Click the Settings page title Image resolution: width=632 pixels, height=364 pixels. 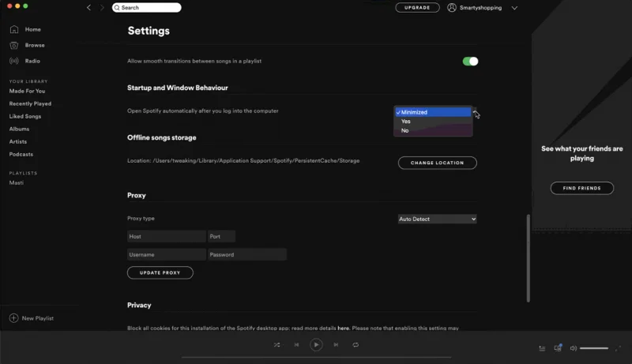(x=149, y=31)
